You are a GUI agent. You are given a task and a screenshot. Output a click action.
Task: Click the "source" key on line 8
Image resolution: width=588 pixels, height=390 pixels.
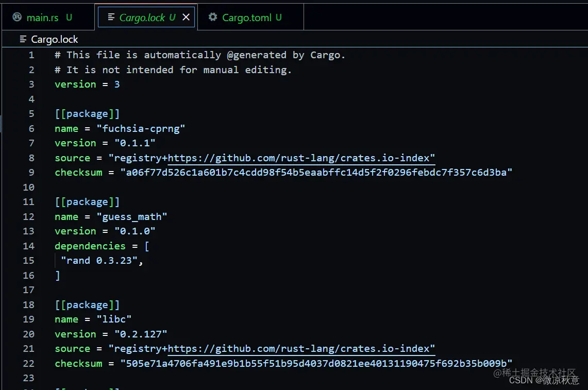pos(72,158)
